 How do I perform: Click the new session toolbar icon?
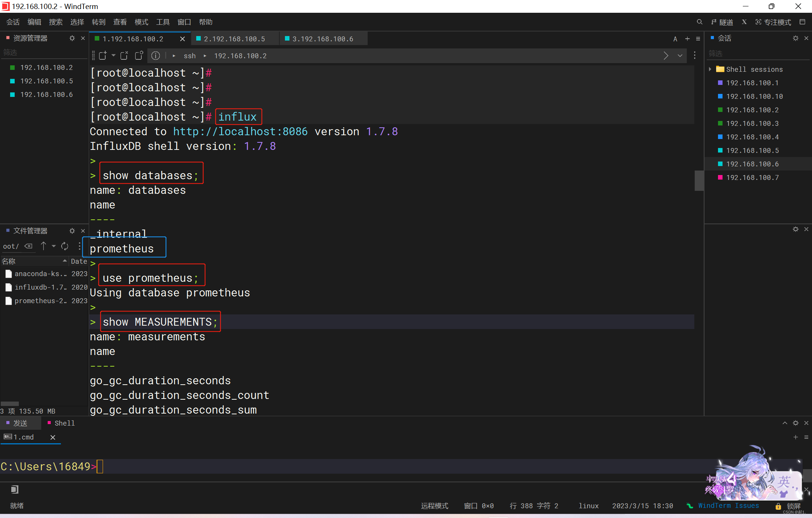pos(103,56)
